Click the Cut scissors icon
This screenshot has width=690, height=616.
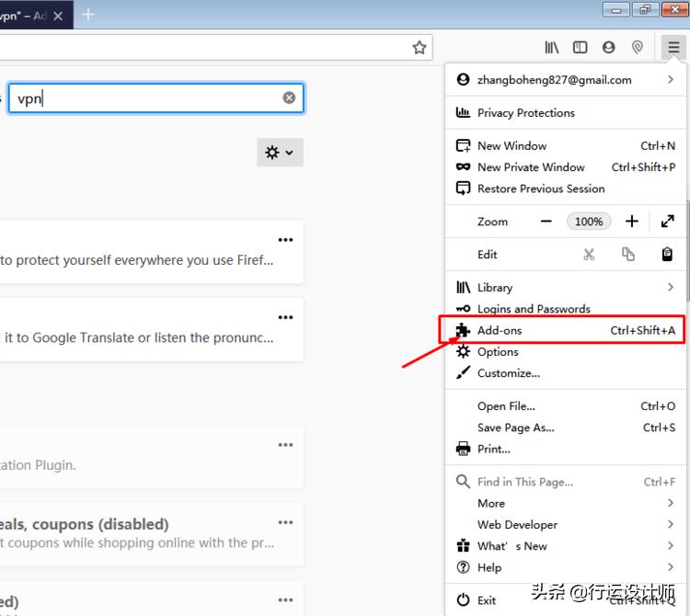coord(589,254)
